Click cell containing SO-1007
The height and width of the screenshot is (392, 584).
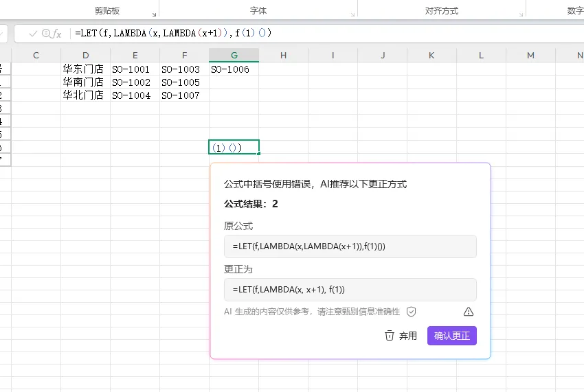tap(184, 95)
